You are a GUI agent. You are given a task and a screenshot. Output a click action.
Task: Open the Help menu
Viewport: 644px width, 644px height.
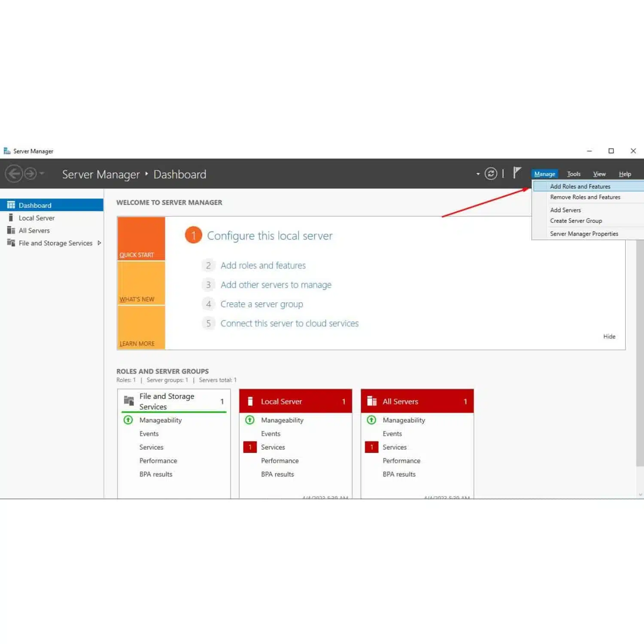point(625,174)
